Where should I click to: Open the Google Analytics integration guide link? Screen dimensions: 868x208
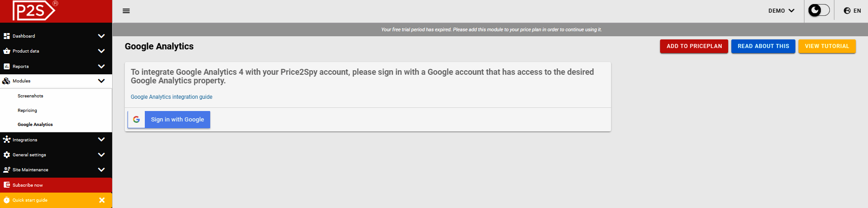coord(171,97)
